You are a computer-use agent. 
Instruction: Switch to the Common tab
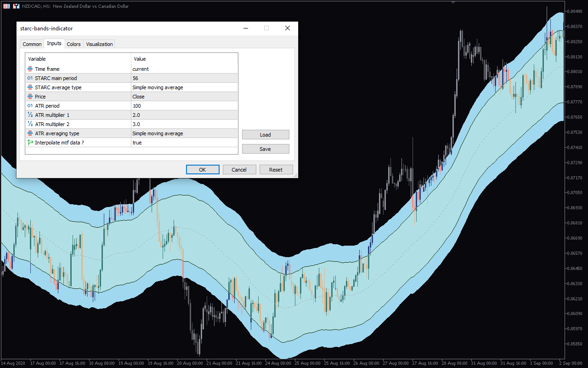tap(32, 44)
